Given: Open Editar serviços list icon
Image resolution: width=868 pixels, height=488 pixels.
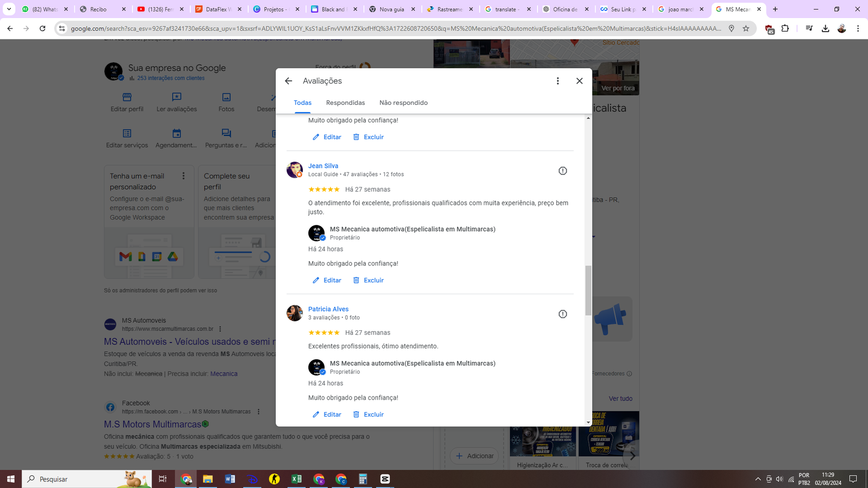Looking at the screenshot, I should click(x=127, y=134).
